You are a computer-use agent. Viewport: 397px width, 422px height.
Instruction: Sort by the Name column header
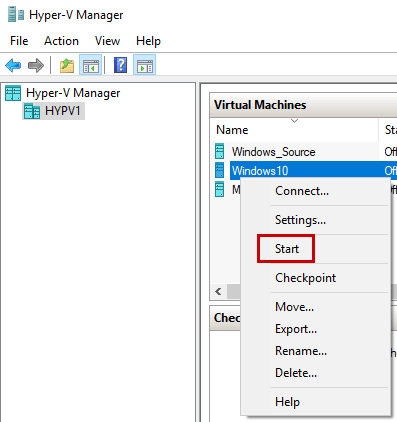295,130
